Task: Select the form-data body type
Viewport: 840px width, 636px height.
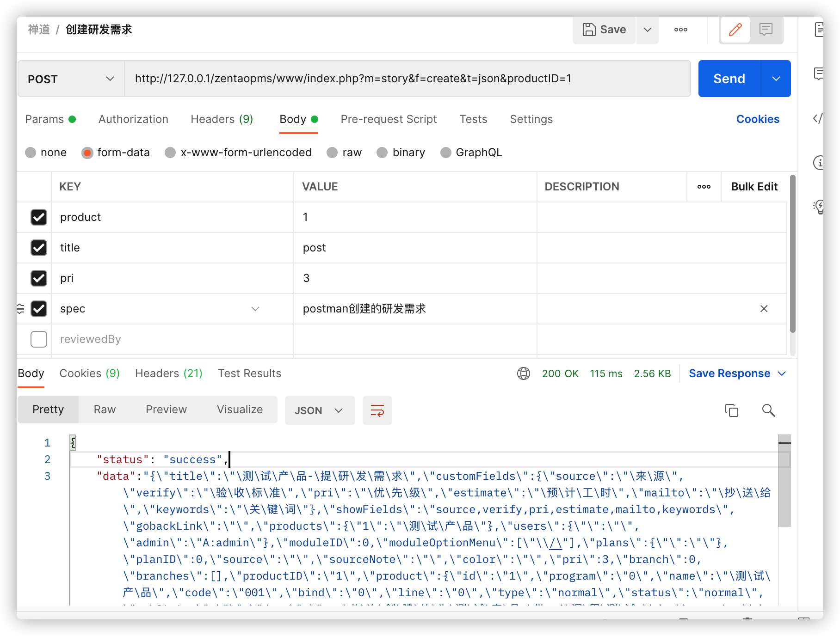Action: click(x=87, y=153)
